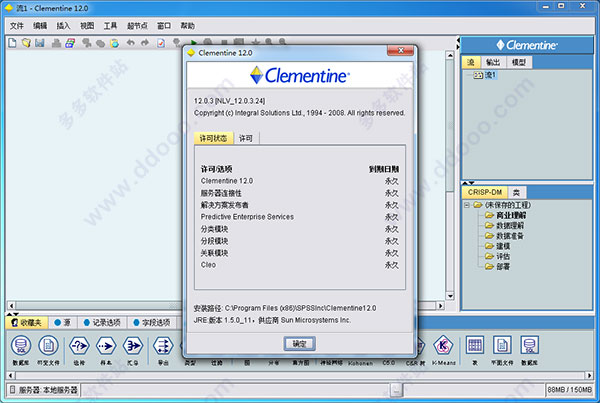Viewport: 600px width, 403px height.
Task: Click the colorful stacked cards toolbar icon
Action: click(x=70, y=43)
